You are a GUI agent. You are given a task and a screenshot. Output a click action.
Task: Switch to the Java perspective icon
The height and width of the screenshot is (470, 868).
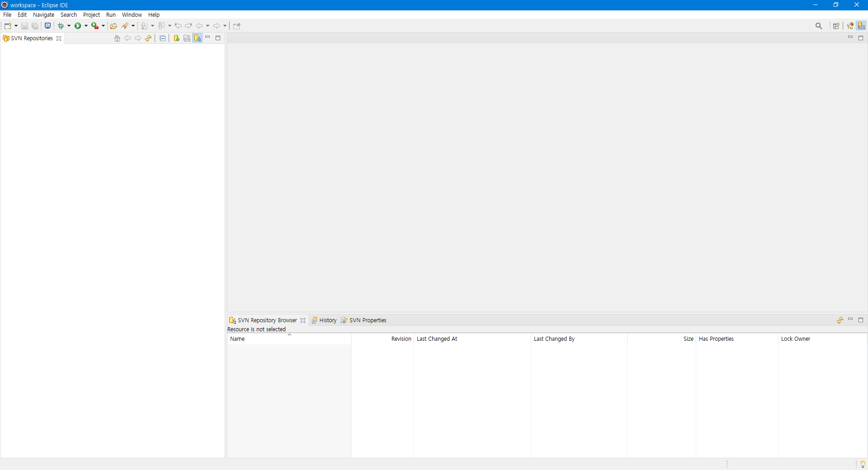(850, 26)
